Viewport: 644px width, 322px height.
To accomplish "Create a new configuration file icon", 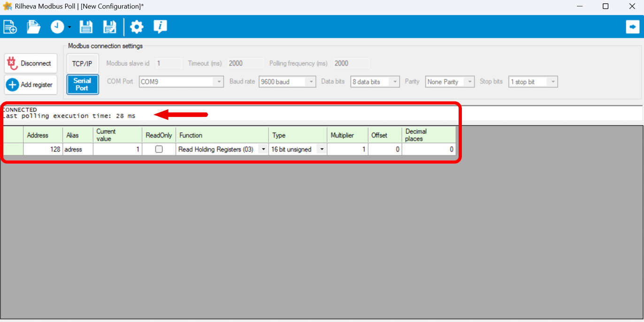I will point(10,27).
